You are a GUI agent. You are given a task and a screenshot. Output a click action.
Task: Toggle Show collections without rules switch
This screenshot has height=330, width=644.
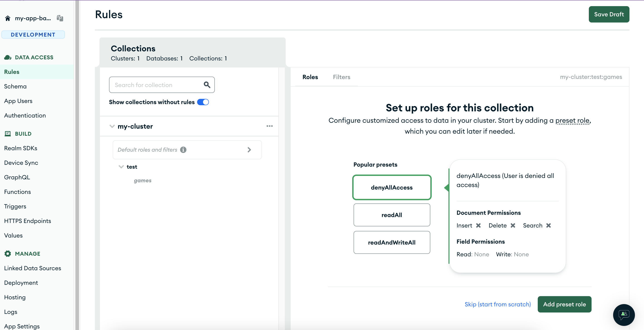coord(203,102)
